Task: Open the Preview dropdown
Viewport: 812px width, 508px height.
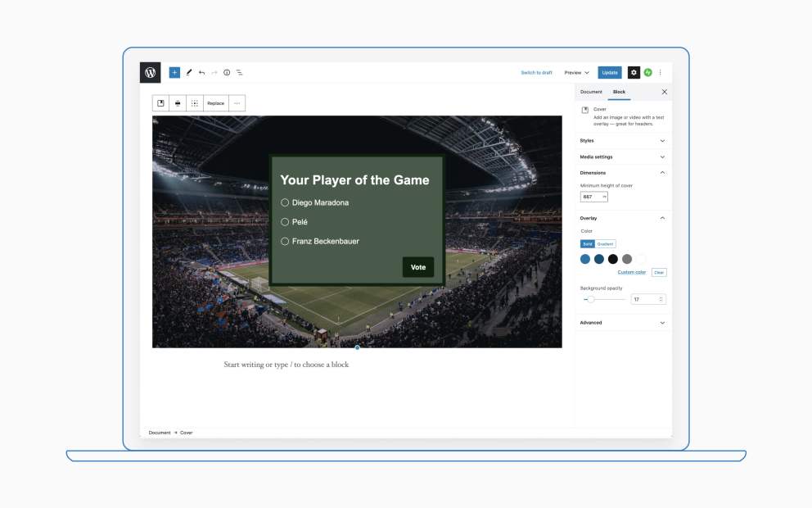Action: [x=576, y=73]
